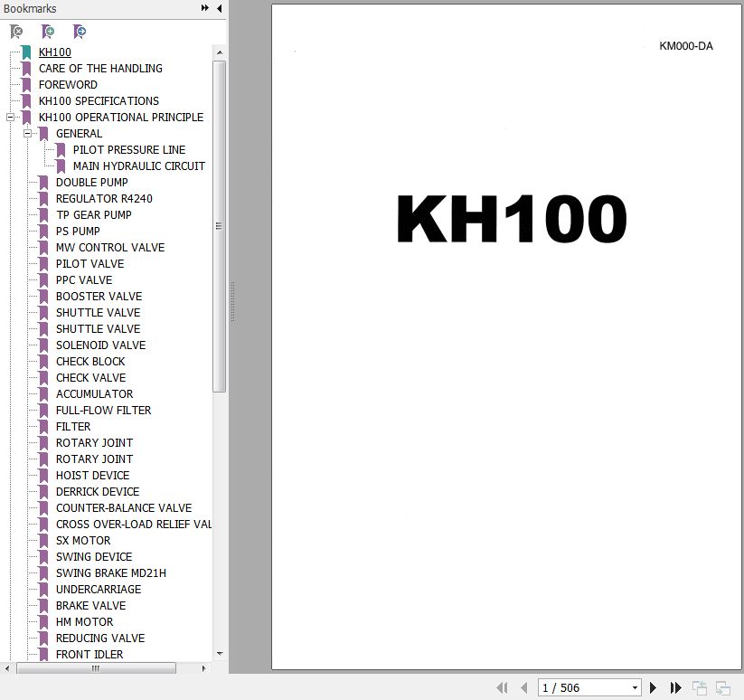
Task: Click the delete bookmark icon
Action: coord(16,32)
